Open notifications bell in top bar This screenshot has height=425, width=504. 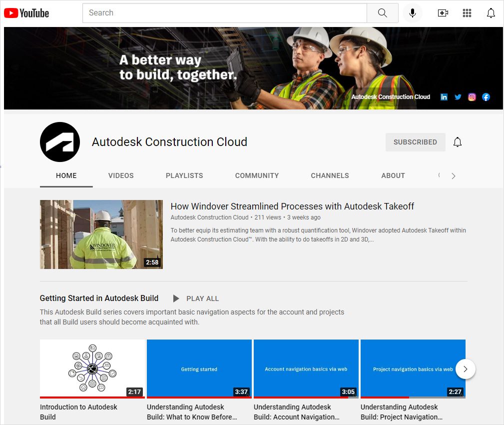(x=491, y=13)
